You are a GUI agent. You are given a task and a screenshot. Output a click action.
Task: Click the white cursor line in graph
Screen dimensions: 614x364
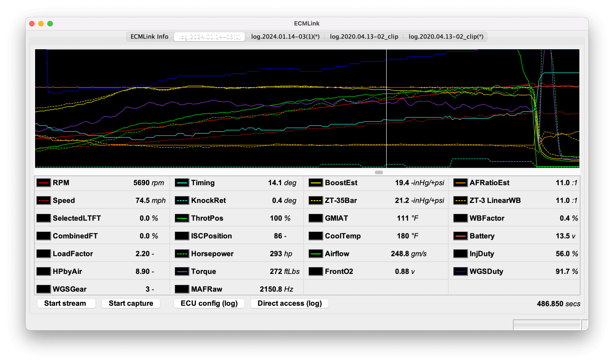pos(386,109)
